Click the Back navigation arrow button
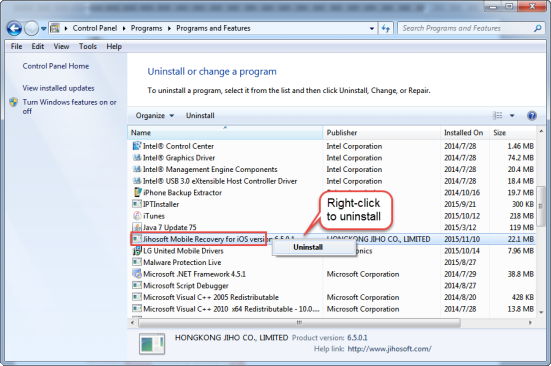 [x=14, y=28]
